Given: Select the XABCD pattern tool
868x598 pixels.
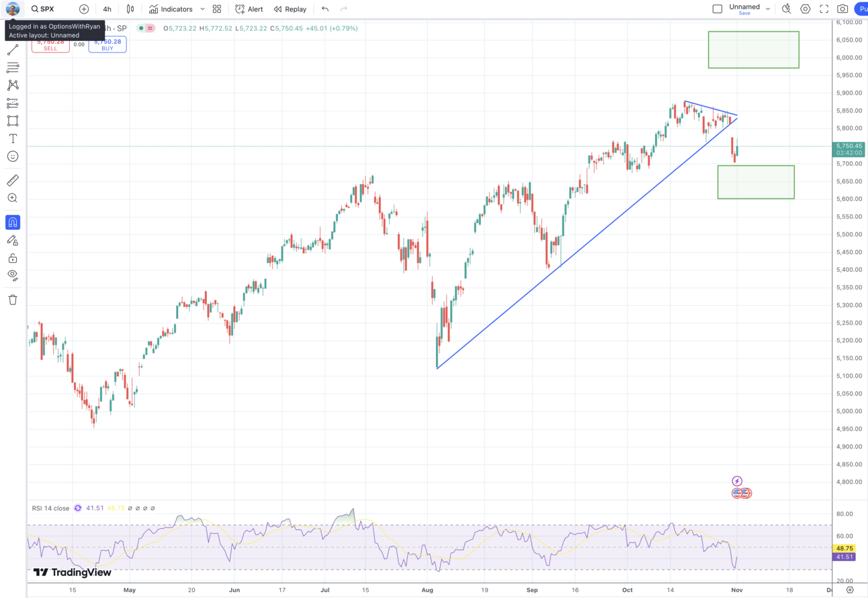Looking at the screenshot, I should click(12, 85).
